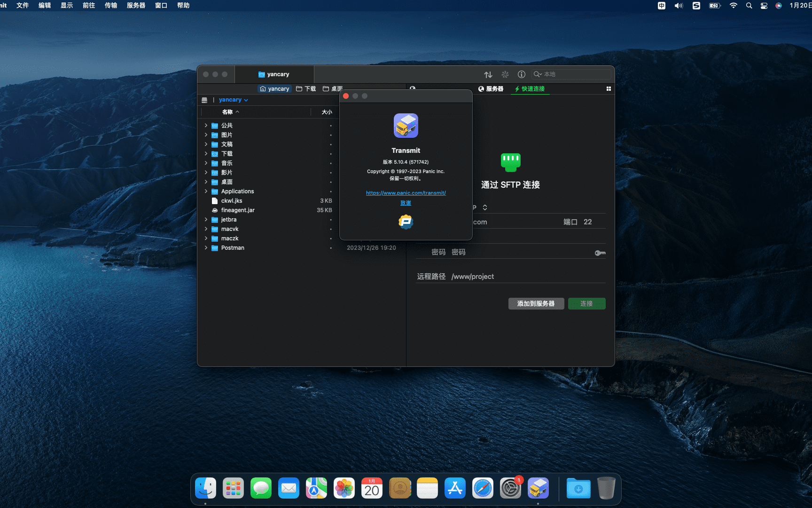Open the 显示 menu

[67, 6]
